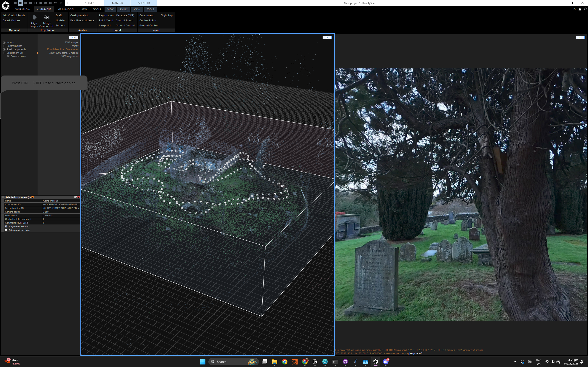The height and width of the screenshot is (367, 588).
Task: Select the single-pane layout icon
Action: [15, 3]
